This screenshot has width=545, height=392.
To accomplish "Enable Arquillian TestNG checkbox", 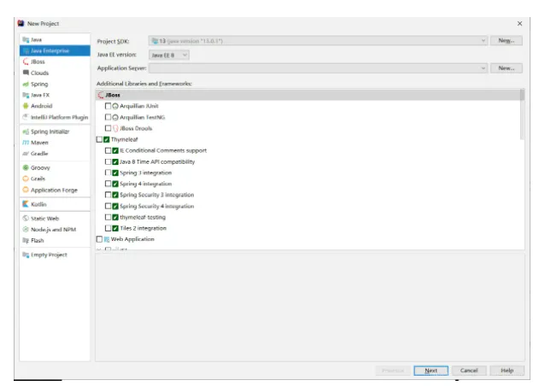I will (x=108, y=117).
